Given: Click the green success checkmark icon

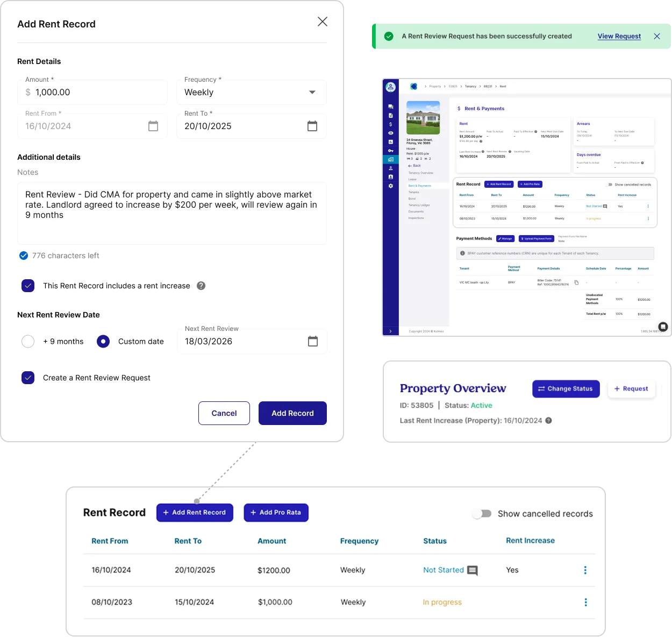Looking at the screenshot, I should click(389, 36).
